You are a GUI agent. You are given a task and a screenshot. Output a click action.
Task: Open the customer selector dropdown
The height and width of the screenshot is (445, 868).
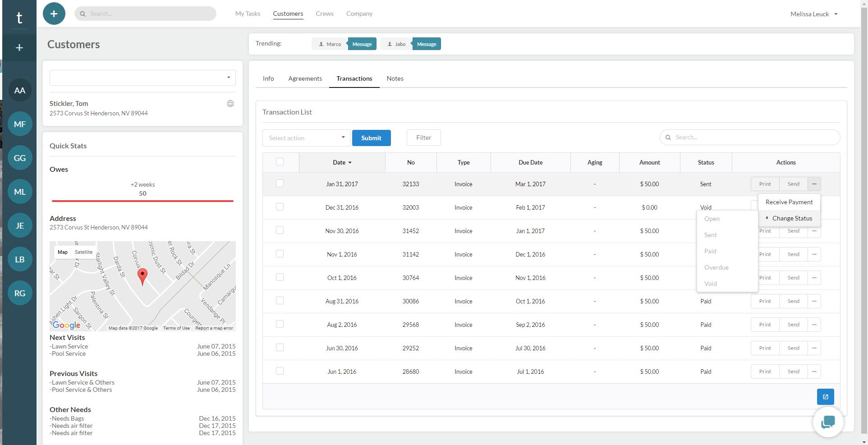[x=142, y=78]
